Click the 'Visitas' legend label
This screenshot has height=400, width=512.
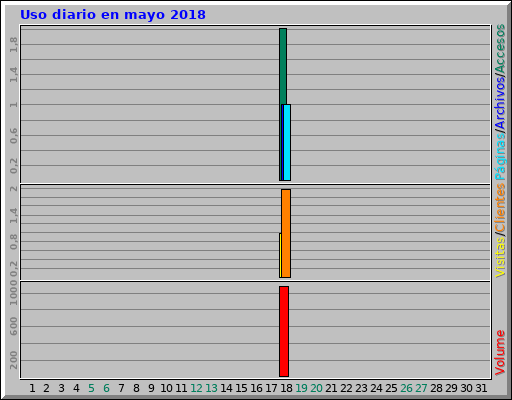click(x=500, y=257)
